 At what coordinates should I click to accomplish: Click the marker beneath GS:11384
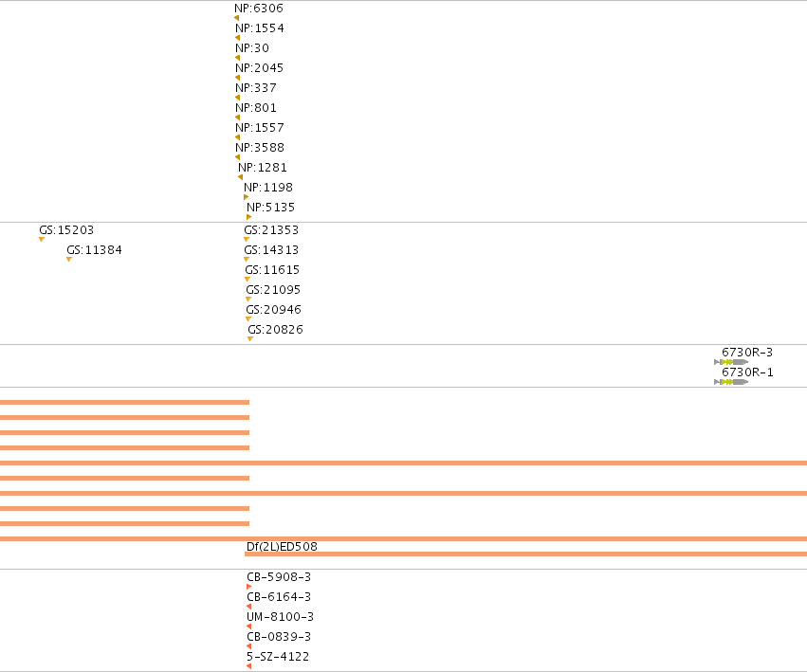click(x=69, y=260)
